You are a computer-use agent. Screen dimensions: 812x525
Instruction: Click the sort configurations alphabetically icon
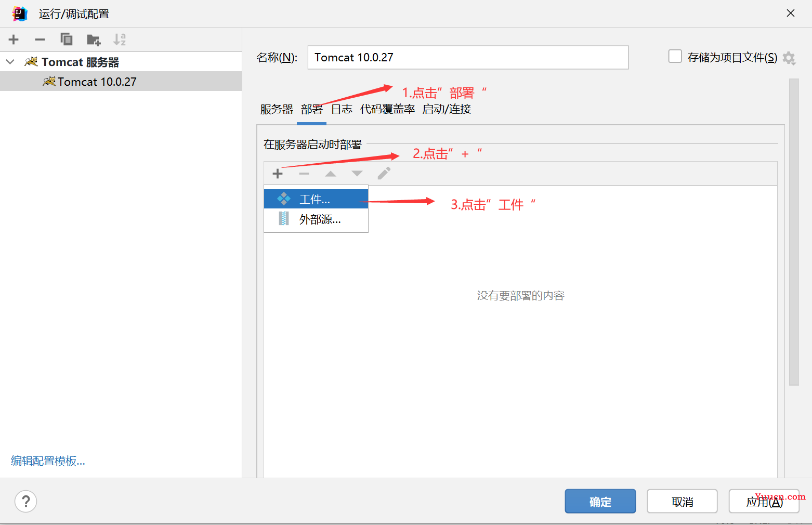tap(120, 40)
